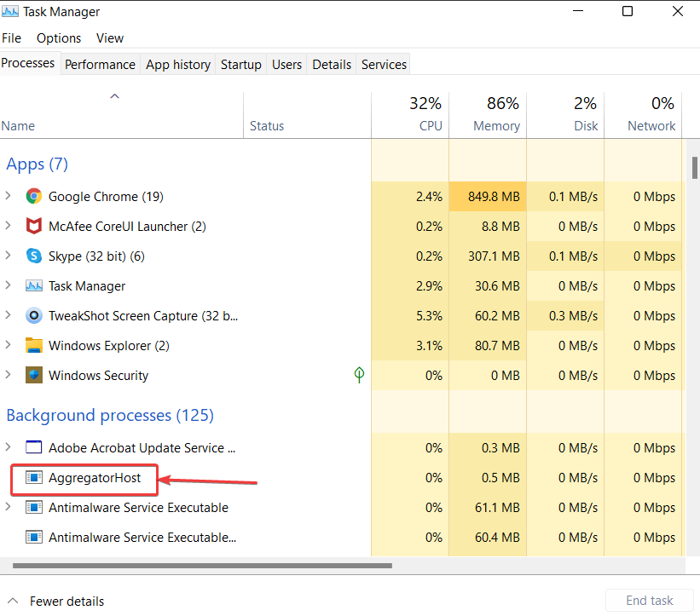The image size is (700, 616).
Task: Click Task Manager's 2.9% CPU cell
Action: pyautogui.click(x=410, y=286)
